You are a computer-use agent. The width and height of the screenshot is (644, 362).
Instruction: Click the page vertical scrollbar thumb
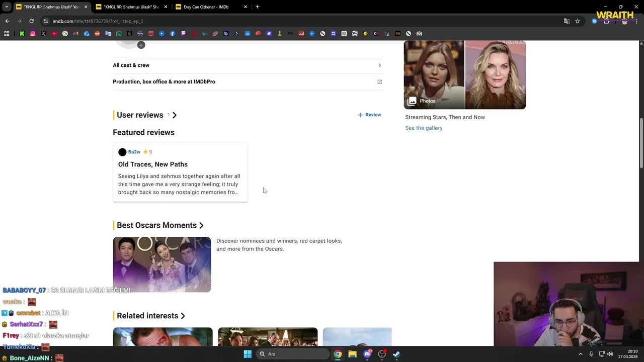click(x=641, y=143)
